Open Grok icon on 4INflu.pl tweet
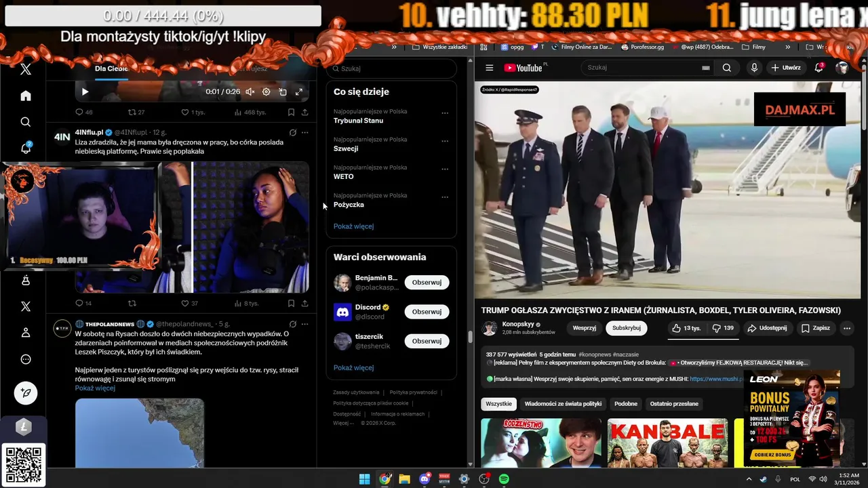 click(292, 132)
